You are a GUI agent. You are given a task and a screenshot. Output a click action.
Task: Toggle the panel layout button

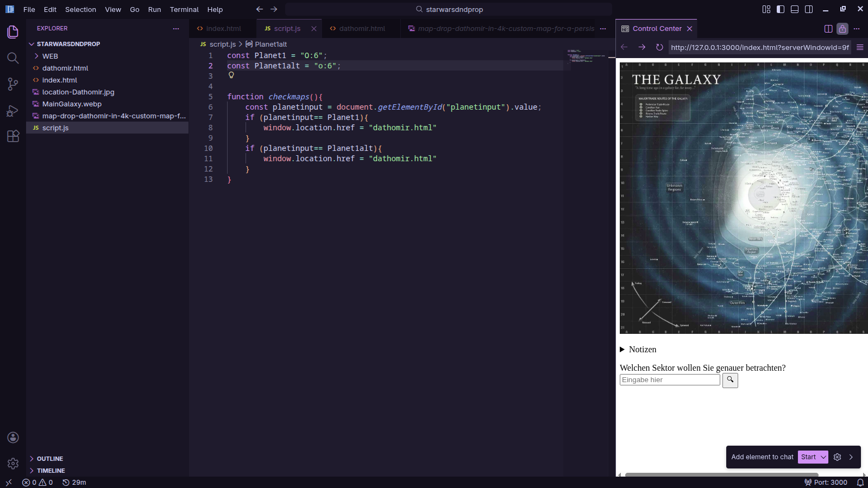pyautogui.click(x=795, y=9)
